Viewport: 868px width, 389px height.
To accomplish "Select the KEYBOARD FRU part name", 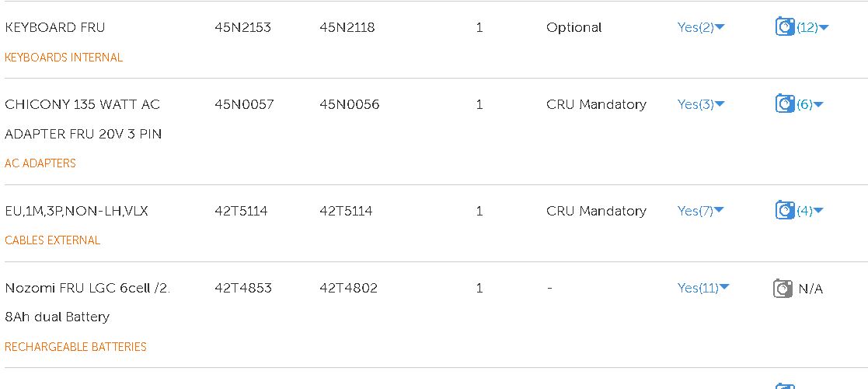I will click(x=55, y=27).
